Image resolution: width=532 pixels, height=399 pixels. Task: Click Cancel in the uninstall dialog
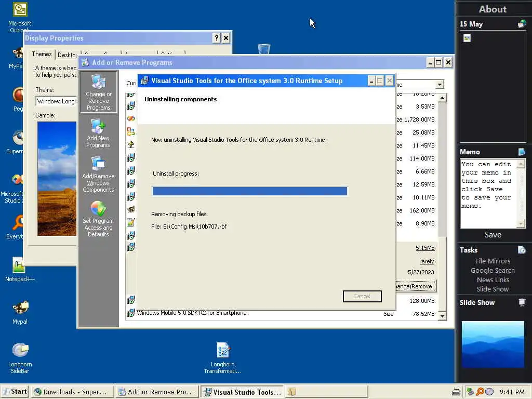point(362,296)
